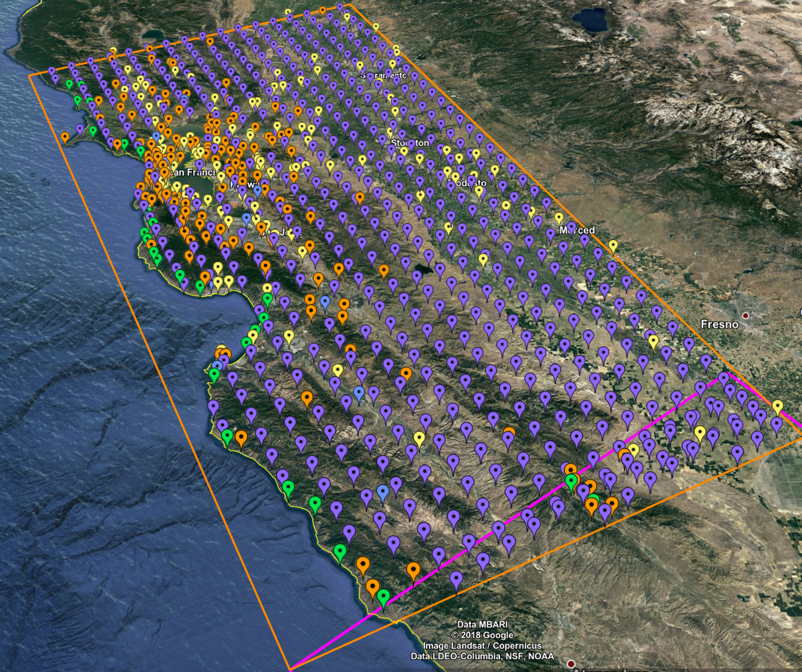
Task: Select the southernmost green pin on the coast
Action: pyautogui.click(x=383, y=597)
